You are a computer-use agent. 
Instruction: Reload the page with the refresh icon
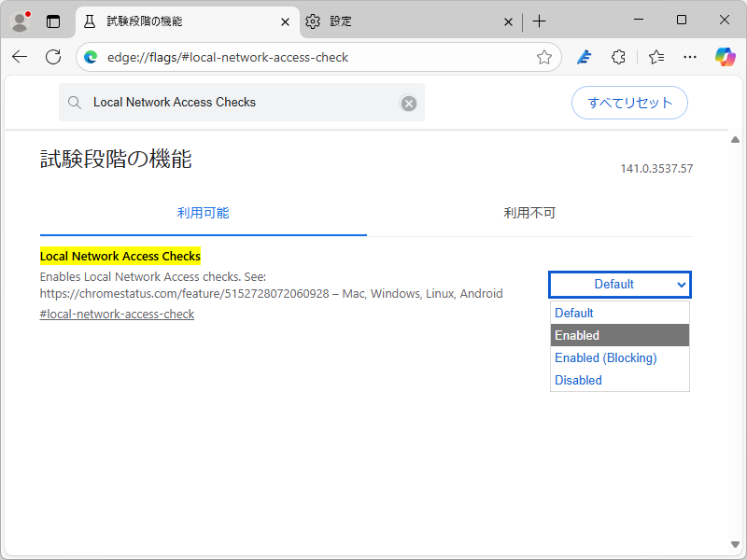[52, 57]
